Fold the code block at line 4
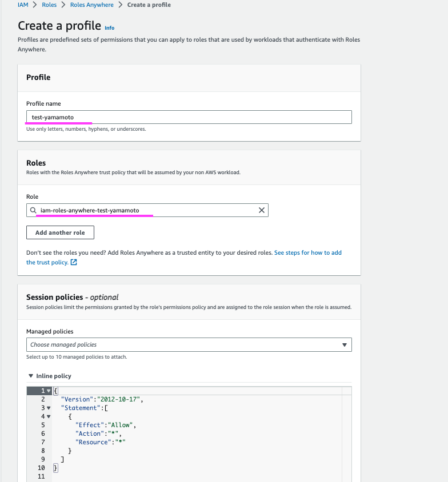 (x=49, y=416)
